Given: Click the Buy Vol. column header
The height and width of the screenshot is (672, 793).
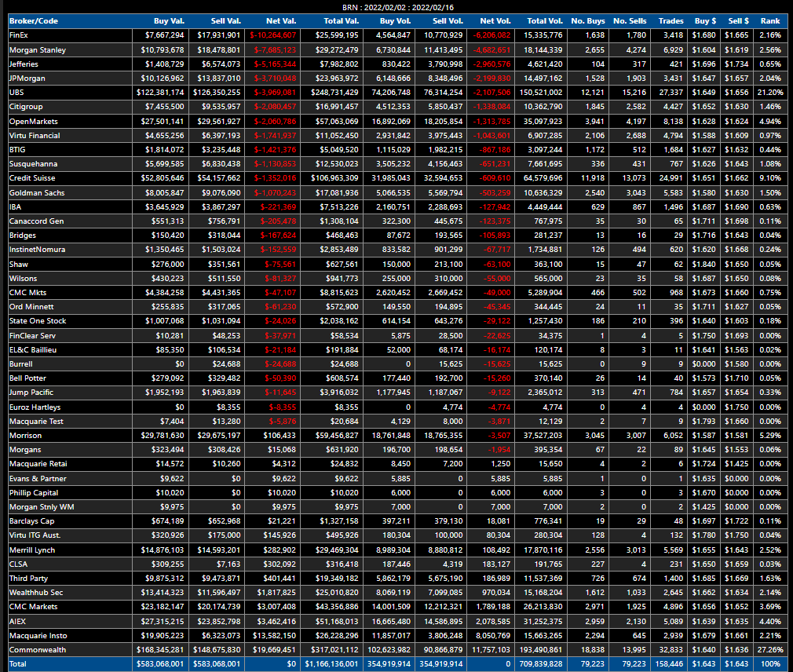Looking at the screenshot, I should click(x=393, y=20).
